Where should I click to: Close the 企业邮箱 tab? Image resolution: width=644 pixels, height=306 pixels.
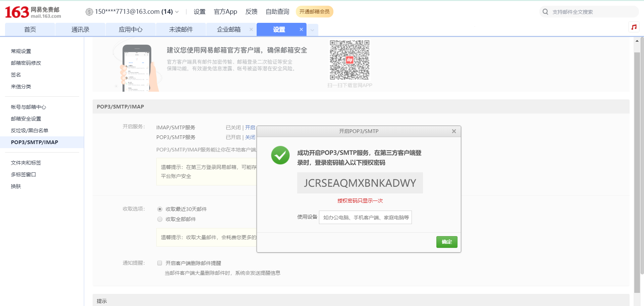point(251,30)
